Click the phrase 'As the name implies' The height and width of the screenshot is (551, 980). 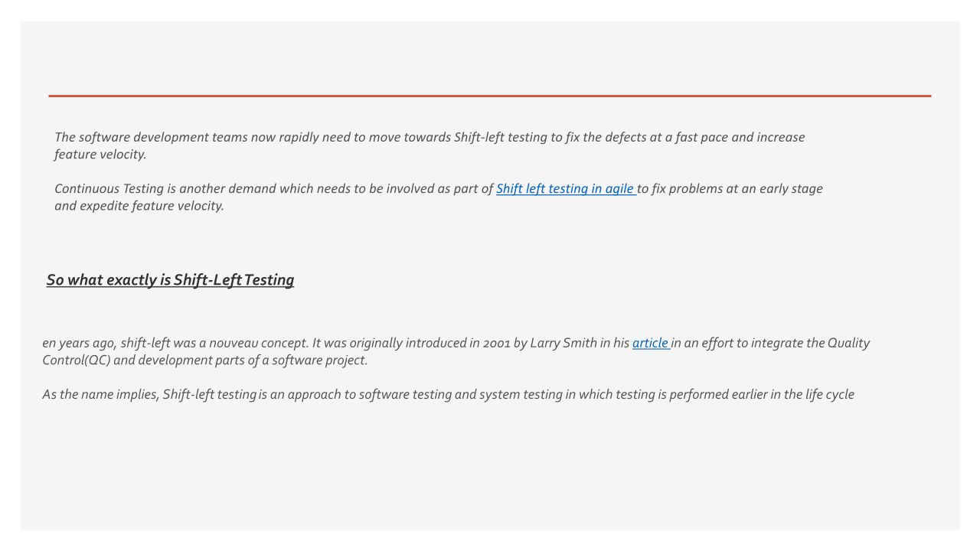pos(100,395)
